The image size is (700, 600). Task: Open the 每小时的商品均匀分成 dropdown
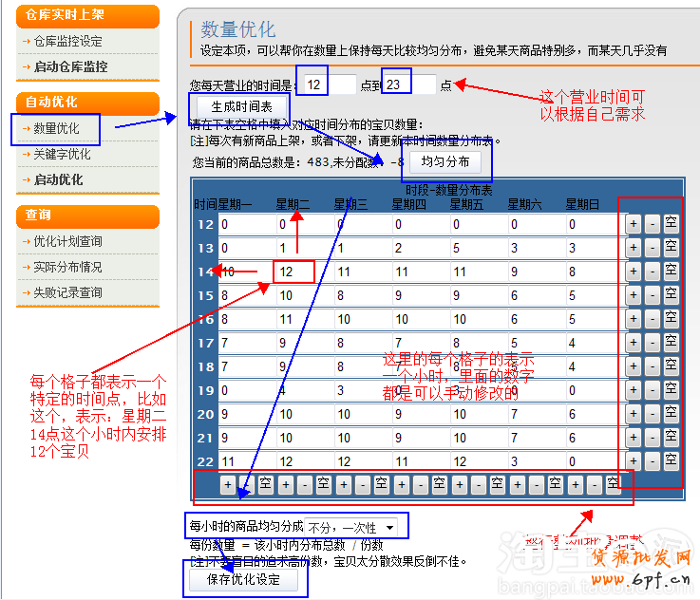point(356,527)
